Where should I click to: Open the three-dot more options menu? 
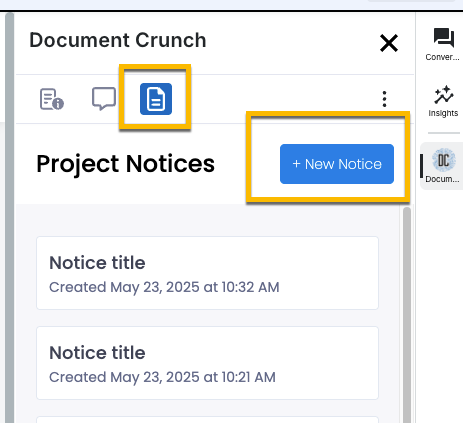[x=384, y=99]
